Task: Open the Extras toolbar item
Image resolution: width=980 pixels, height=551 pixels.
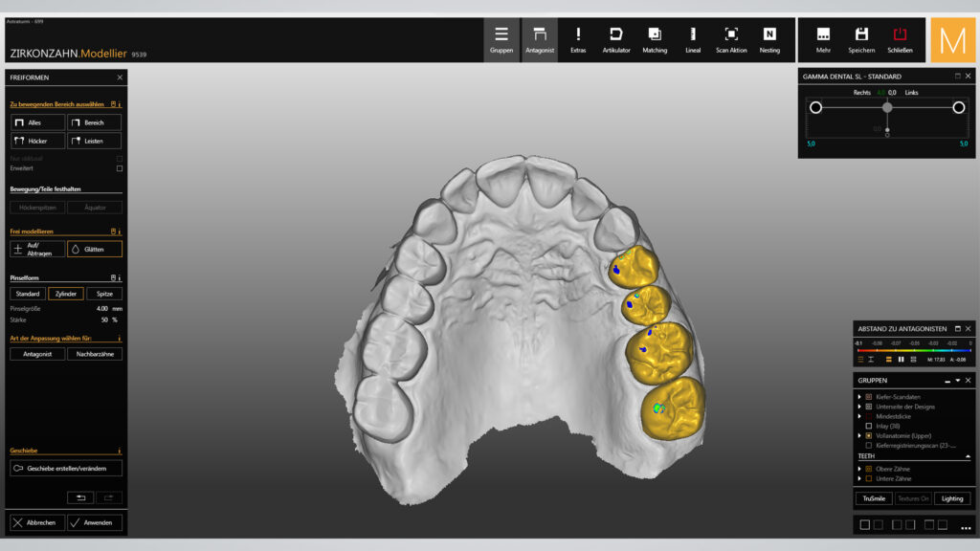Action: [578, 39]
